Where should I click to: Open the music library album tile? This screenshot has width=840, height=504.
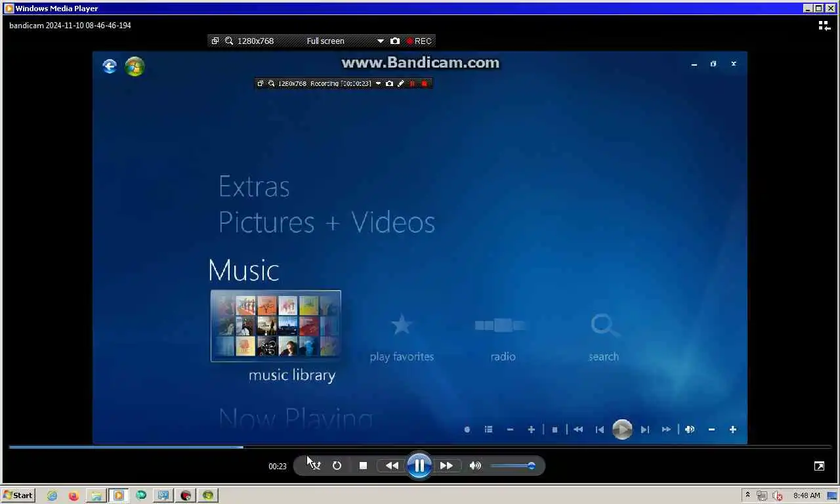pos(276,326)
